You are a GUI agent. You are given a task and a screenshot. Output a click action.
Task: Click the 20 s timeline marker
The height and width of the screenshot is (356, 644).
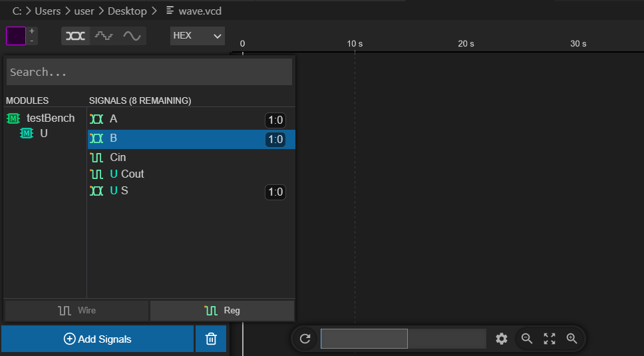click(466, 43)
